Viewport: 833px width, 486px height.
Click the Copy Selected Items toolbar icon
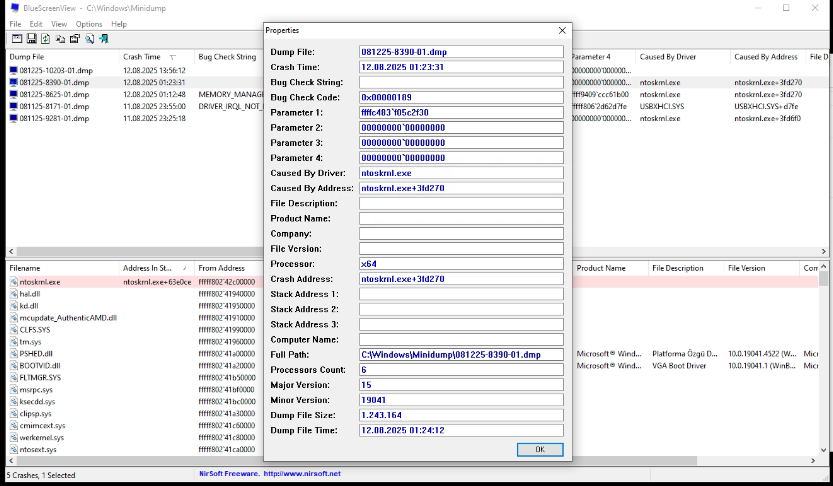[x=60, y=39]
